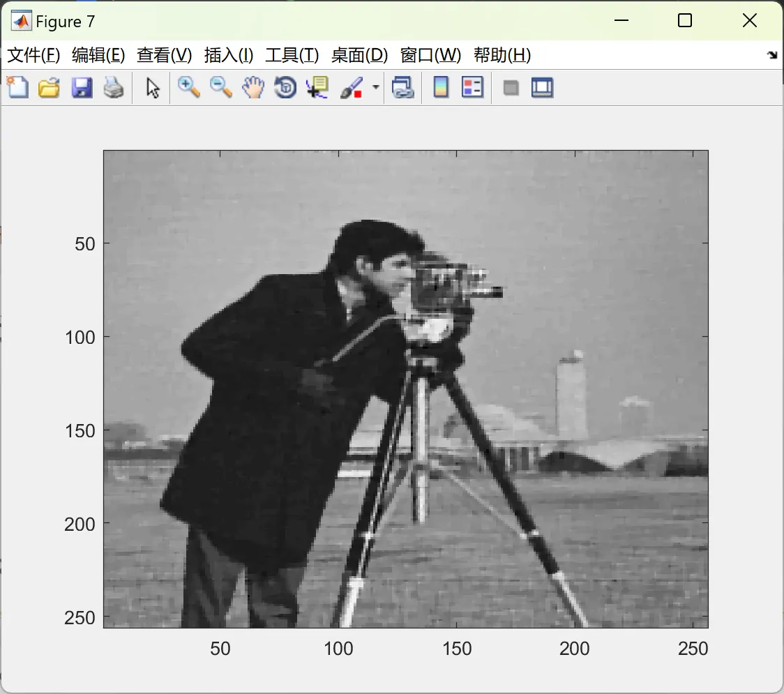Image resolution: width=784 pixels, height=694 pixels.
Task: Choose the Rotate 3D tool
Action: point(285,87)
